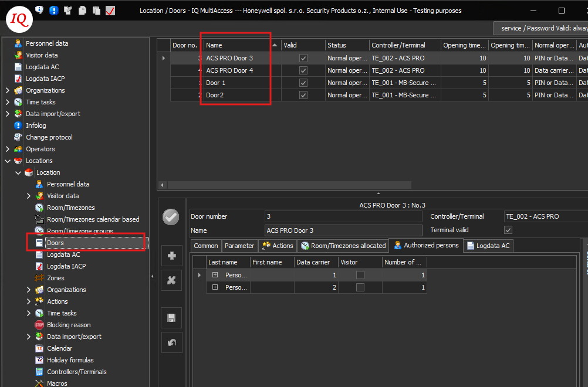Toggle Valid checkbox for Door 1

click(303, 83)
